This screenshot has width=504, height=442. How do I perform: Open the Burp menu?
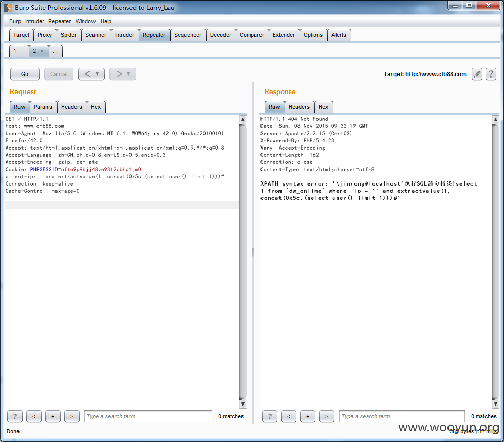pos(15,21)
